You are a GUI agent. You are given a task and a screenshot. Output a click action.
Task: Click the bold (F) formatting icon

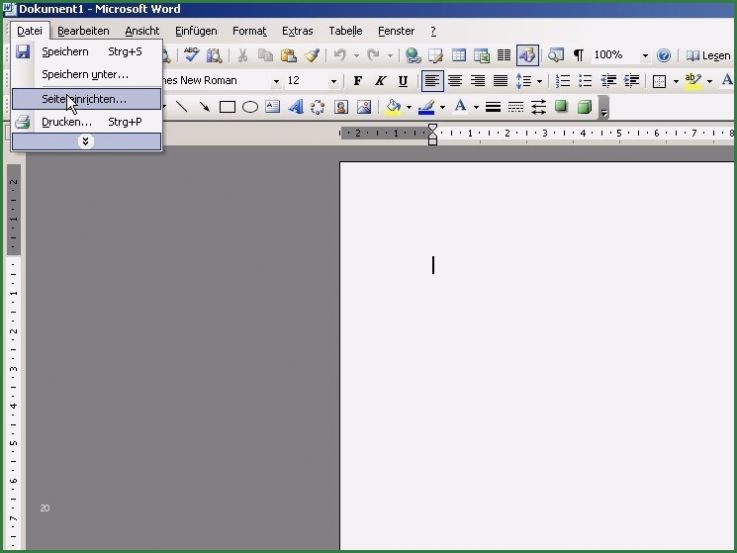pos(357,81)
